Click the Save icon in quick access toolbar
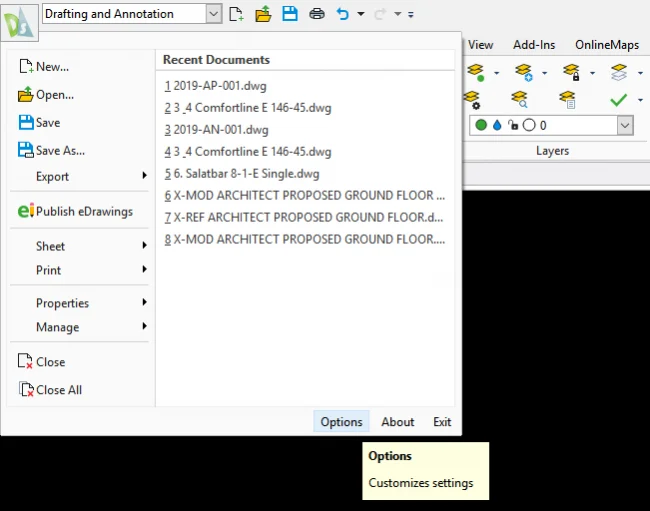This screenshot has height=511, width=650. [289, 14]
